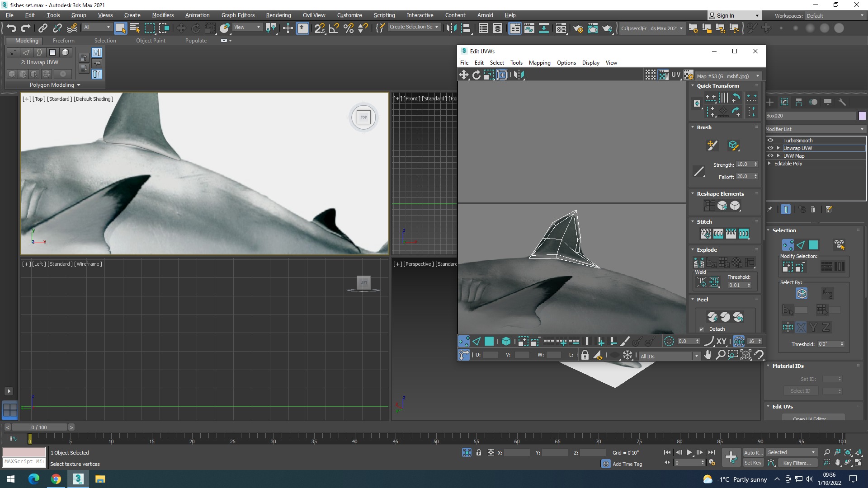Click the Key Filters button

click(x=797, y=463)
